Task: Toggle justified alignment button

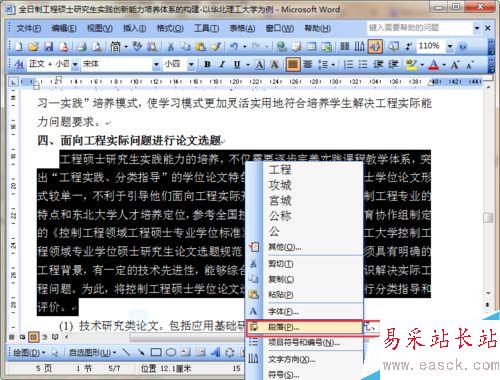Action: tap(293, 64)
